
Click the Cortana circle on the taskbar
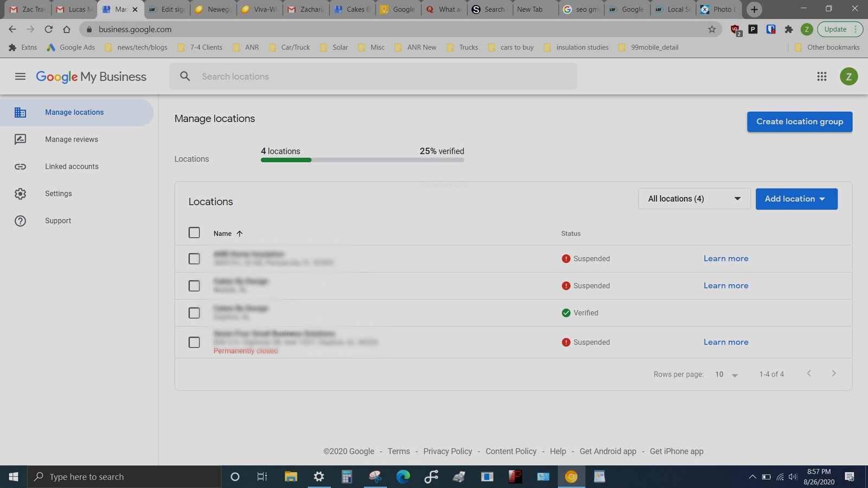click(235, 477)
